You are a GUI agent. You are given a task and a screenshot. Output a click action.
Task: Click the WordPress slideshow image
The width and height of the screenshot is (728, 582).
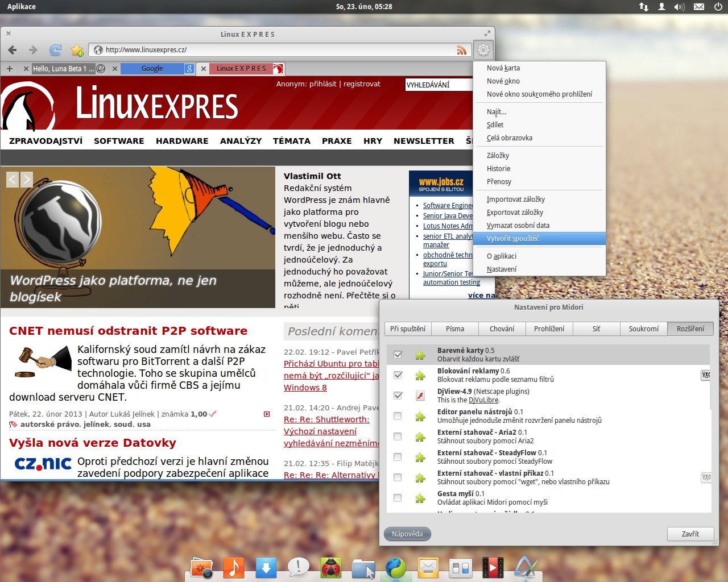(138, 238)
